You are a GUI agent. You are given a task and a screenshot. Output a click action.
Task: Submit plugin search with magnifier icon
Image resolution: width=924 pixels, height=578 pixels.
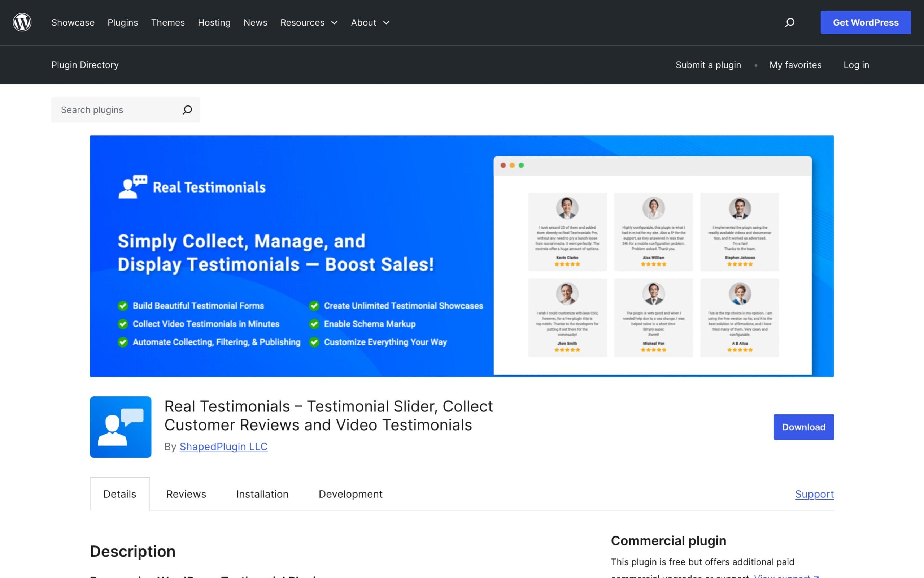(x=187, y=110)
